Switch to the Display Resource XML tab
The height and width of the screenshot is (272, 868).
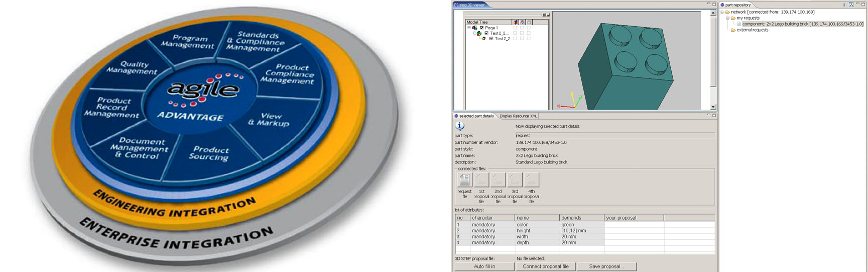[x=518, y=116]
